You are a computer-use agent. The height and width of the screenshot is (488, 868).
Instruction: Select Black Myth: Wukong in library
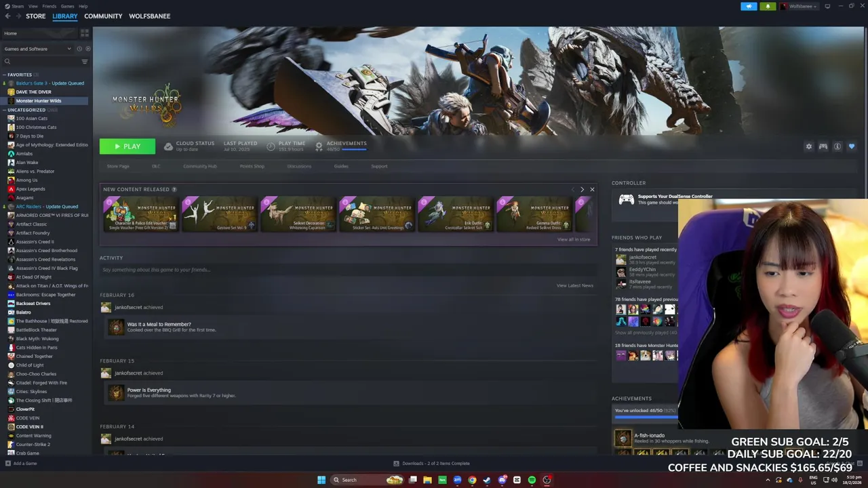(37, 339)
